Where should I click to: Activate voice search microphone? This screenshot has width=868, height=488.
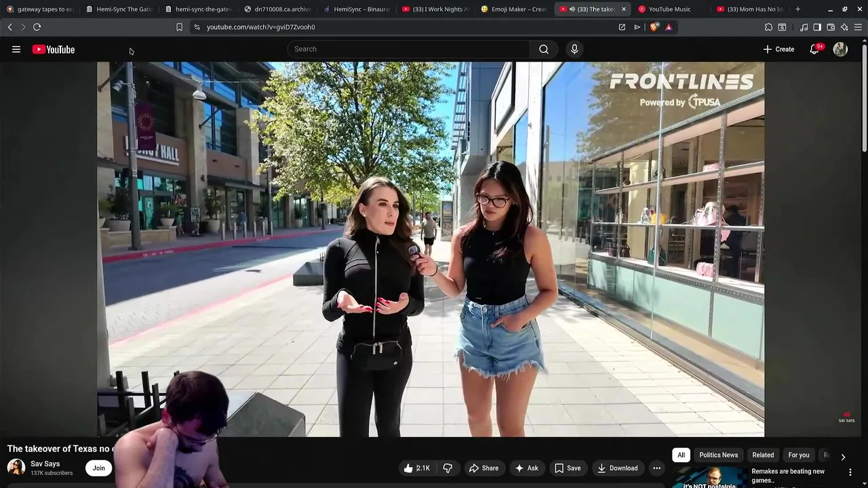pos(574,49)
